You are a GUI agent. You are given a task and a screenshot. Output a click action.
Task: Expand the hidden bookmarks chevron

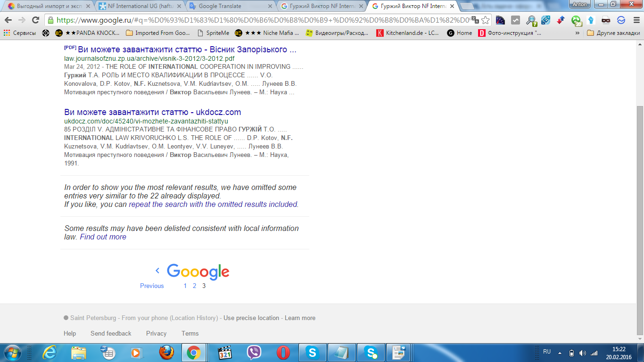click(x=578, y=33)
